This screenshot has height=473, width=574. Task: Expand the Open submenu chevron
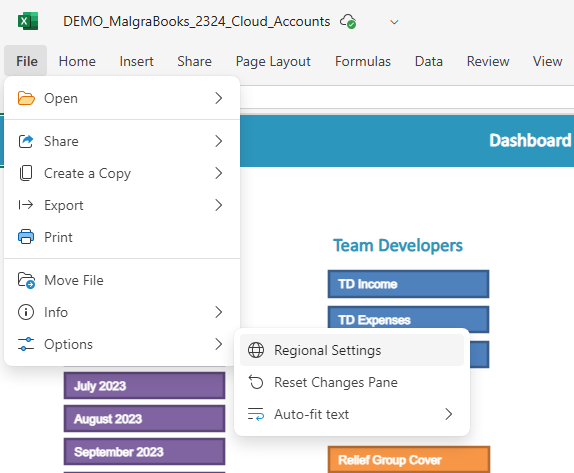pos(219,98)
